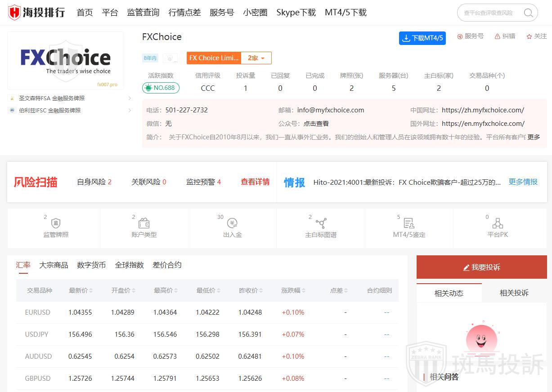Click the search magnifier icon
The width and height of the screenshot is (552, 392).
(x=528, y=13)
